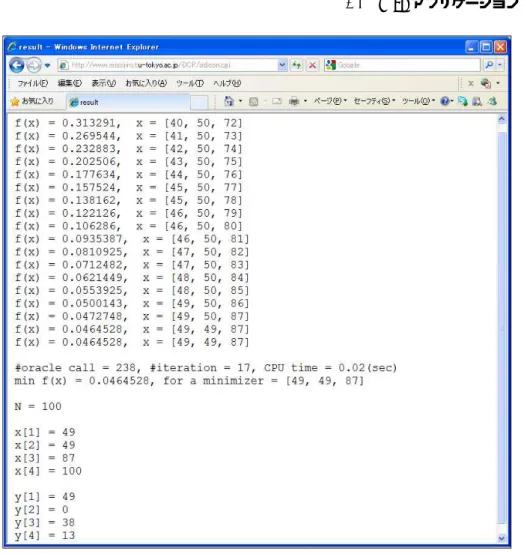
Task: Open the ファイル(F) menu
Action: [33, 84]
